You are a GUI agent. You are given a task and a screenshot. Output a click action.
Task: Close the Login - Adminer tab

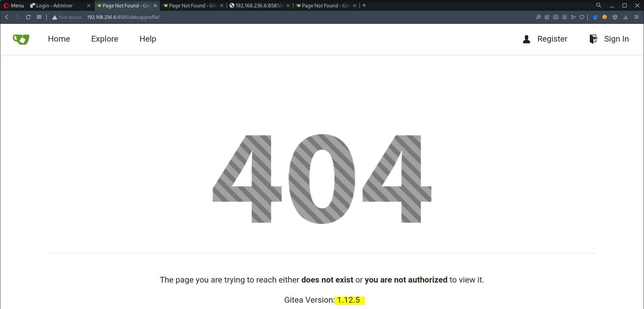(x=89, y=6)
